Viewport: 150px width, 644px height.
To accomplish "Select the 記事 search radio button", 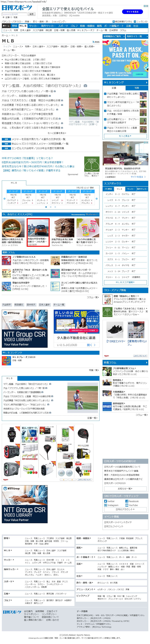I will point(4,17).
